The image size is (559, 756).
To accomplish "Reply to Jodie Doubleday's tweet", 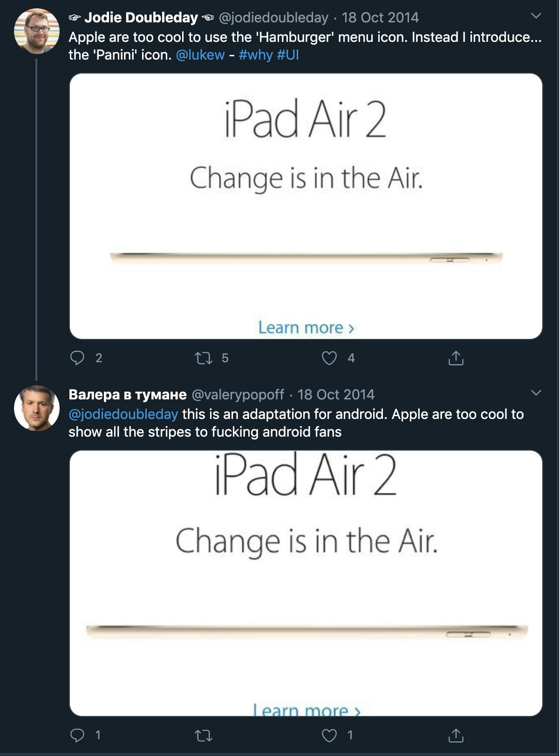I will (78, 358).
